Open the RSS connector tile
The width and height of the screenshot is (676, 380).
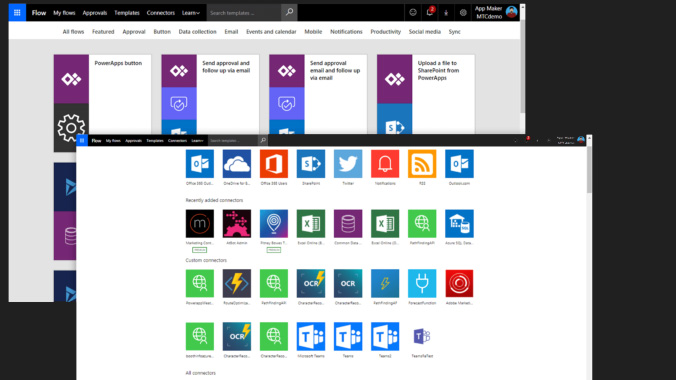[422, 164]
